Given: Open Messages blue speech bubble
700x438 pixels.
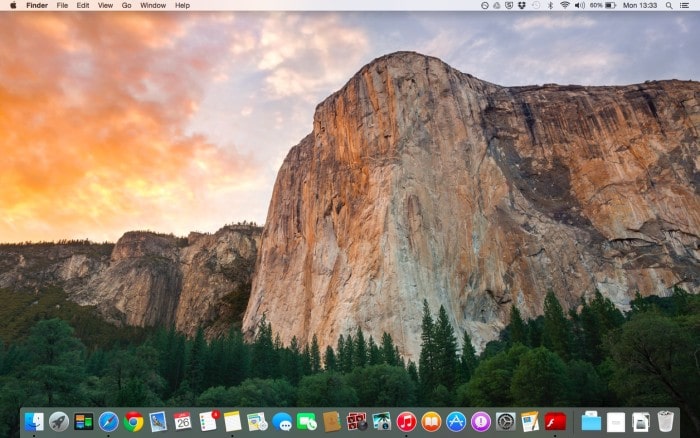Looking at the screenshot, I should 282,421.
